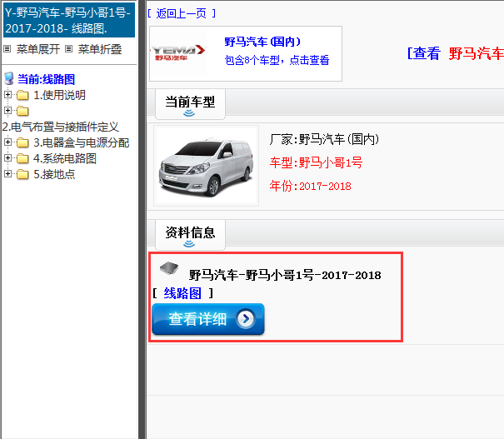Viewport: 504px width, 439px height.
Task: Click the 查看 野马汽车 header link
Action: (x=456, y=53)
